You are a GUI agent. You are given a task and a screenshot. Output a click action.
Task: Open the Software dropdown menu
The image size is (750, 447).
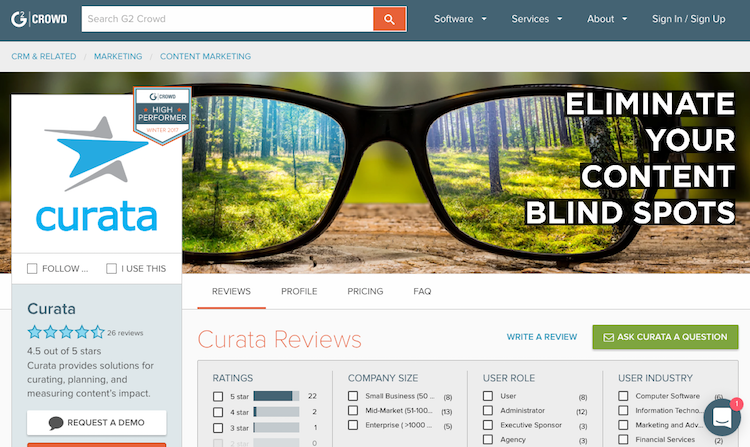point(460,19)
